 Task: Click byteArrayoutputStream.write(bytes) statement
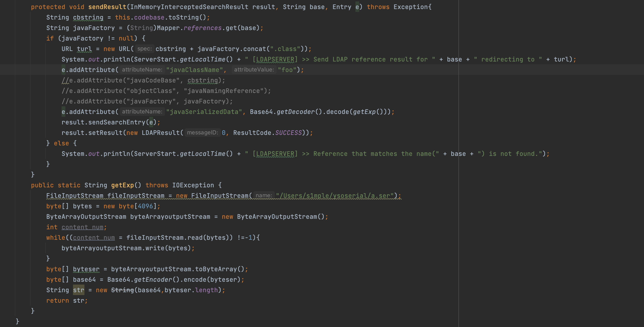[128, 248]
